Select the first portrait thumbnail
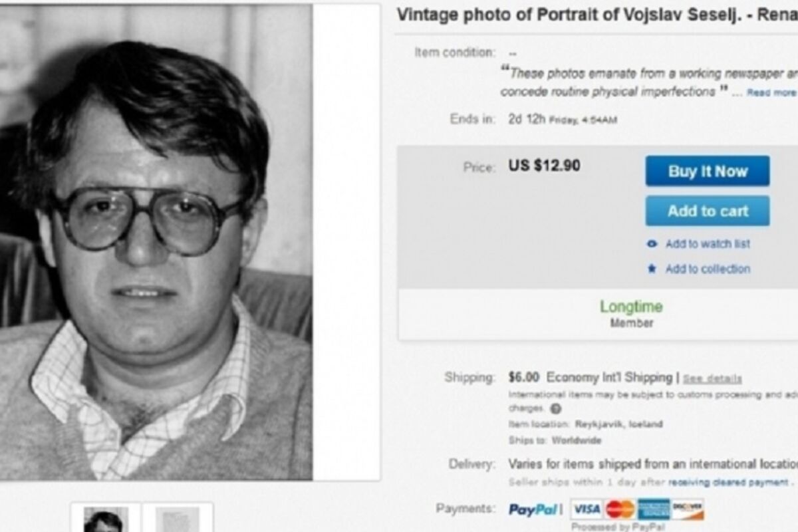The width and height of the screenshot is (798, 532). pos(105,519)
